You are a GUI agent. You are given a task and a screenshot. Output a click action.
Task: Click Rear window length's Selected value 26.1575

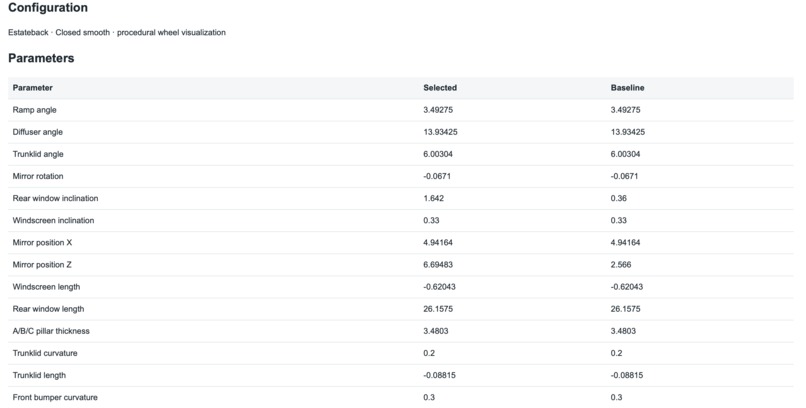(x=438, y=309)
